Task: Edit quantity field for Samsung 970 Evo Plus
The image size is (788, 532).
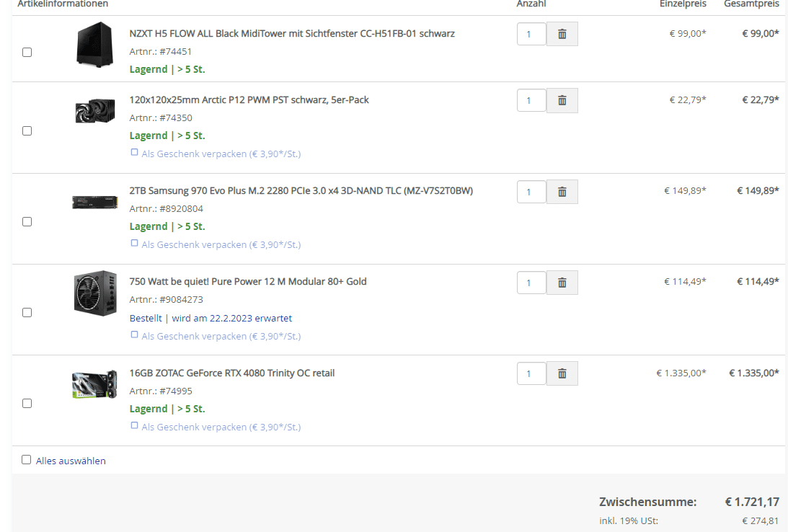Action: pos(531,192)
